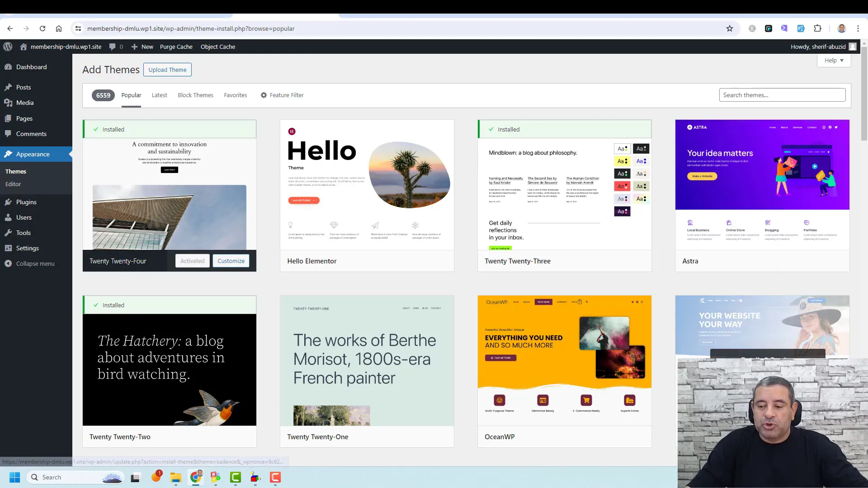This screenshot has width=868, height=488.
Task: Switch to the Block Themes tab
Action: coord(195,95)
